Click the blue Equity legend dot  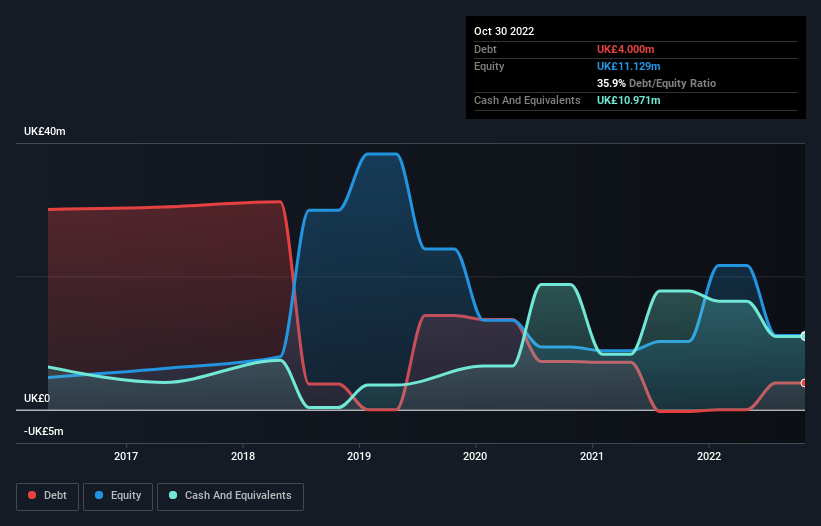[x=99, y=495]
